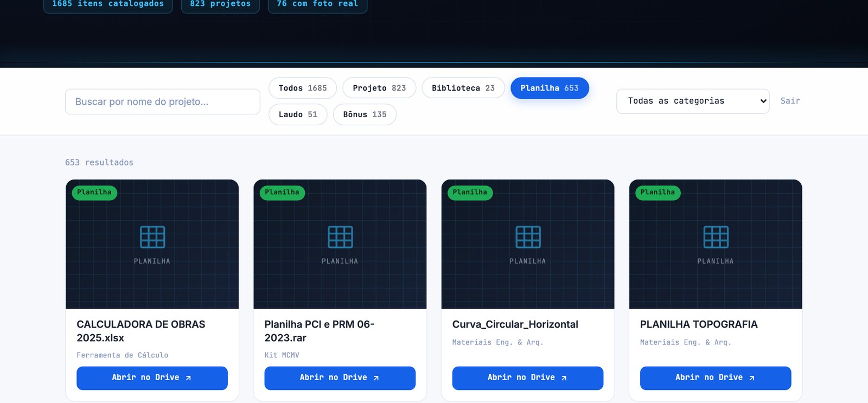Select the active 'Planilha 653' filter
This screenshot has height=403, width=868.
tap(550, 88)
